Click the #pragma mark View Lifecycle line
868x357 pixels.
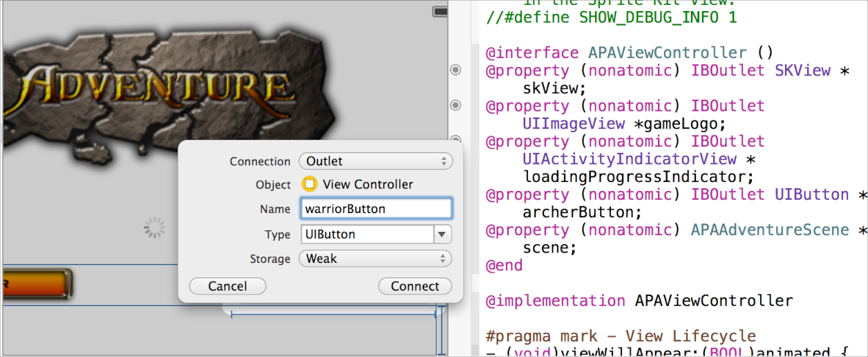pyautogui.click(x=621, y=336)
